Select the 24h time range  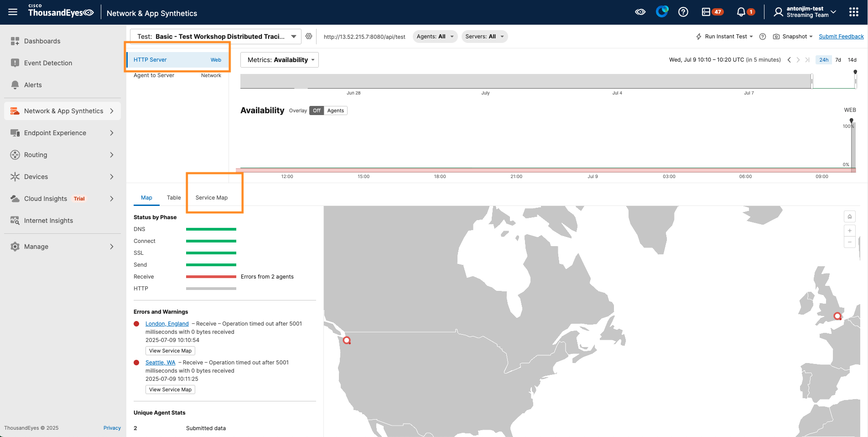click(x=824, y=60)
